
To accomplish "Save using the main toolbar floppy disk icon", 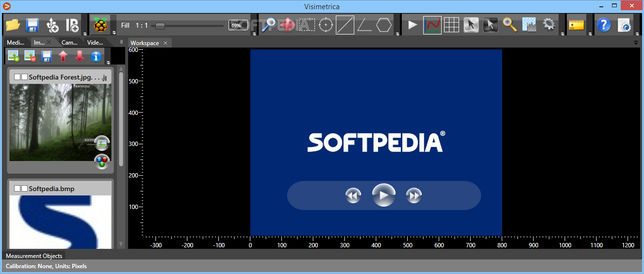I will tap(32, 25).
